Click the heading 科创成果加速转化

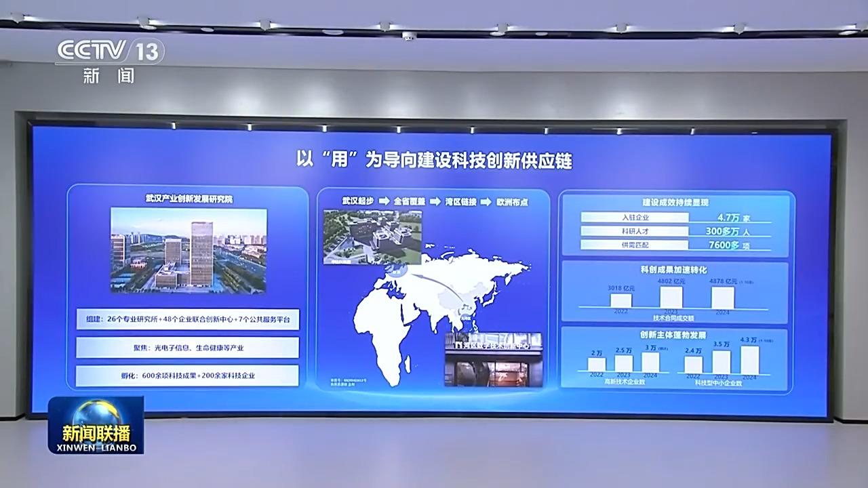point(675,271)
